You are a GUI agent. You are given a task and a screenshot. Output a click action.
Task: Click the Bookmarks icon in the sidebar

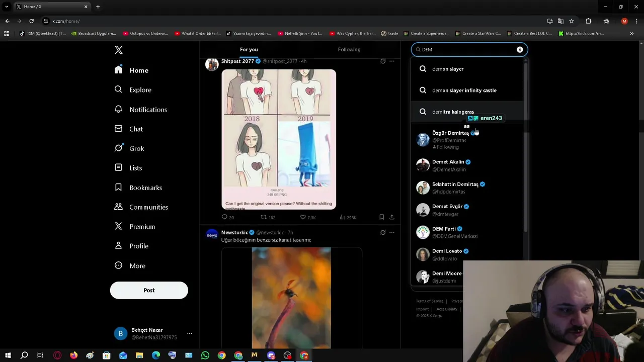tap(118, 187)
